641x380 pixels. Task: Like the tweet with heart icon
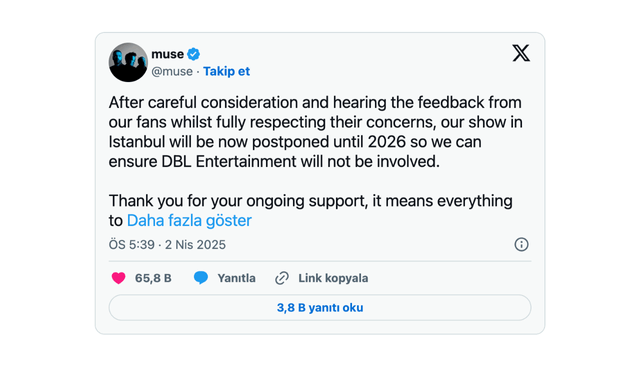(x=119, y=278)
